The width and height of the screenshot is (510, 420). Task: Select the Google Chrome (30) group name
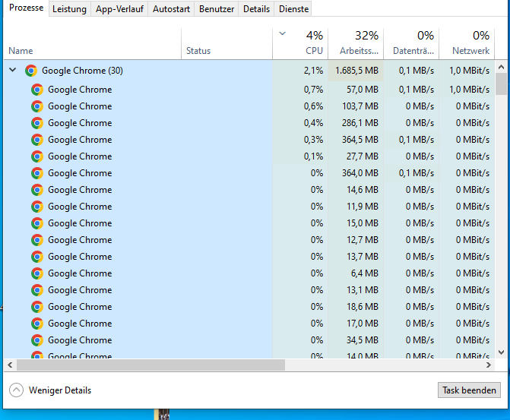[x=82, y=71]
